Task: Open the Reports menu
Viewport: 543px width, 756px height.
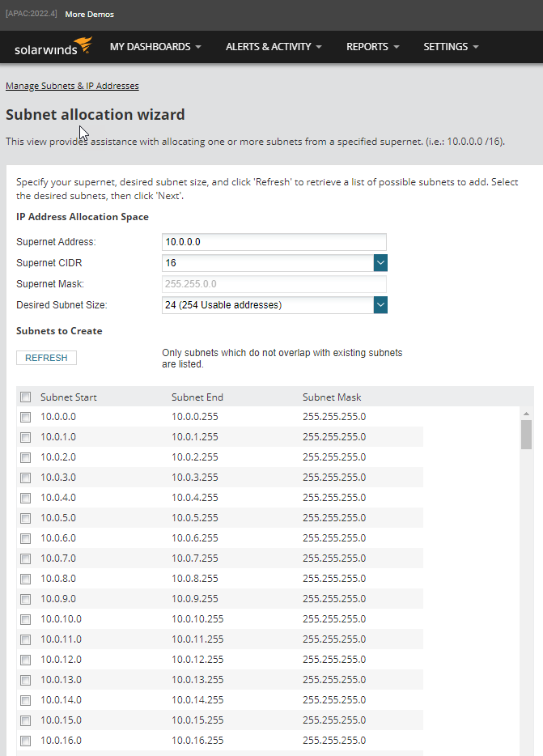Action: click(x=372, y=47)
